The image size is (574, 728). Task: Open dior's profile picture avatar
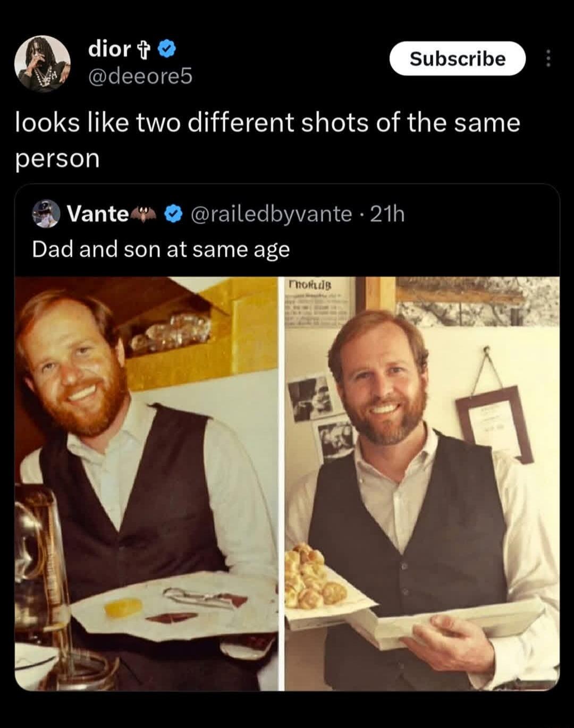pyautogui.click(x=42, y=63)
